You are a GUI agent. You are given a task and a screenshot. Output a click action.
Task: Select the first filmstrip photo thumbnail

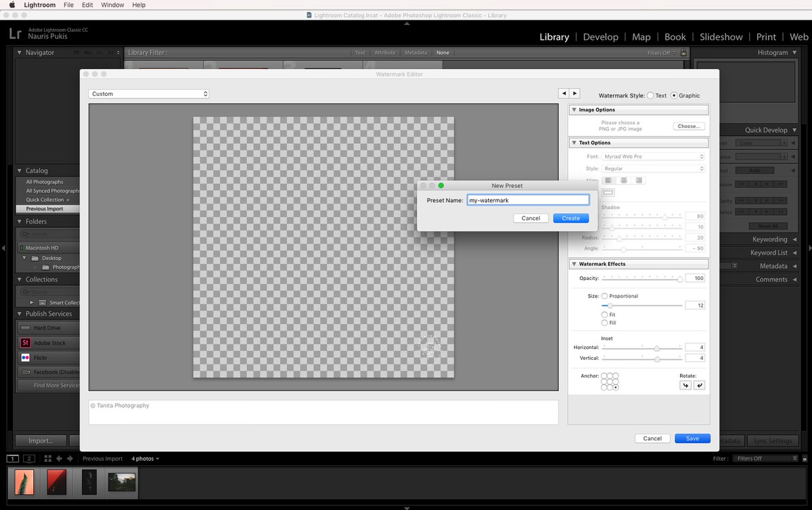point(24,482)
